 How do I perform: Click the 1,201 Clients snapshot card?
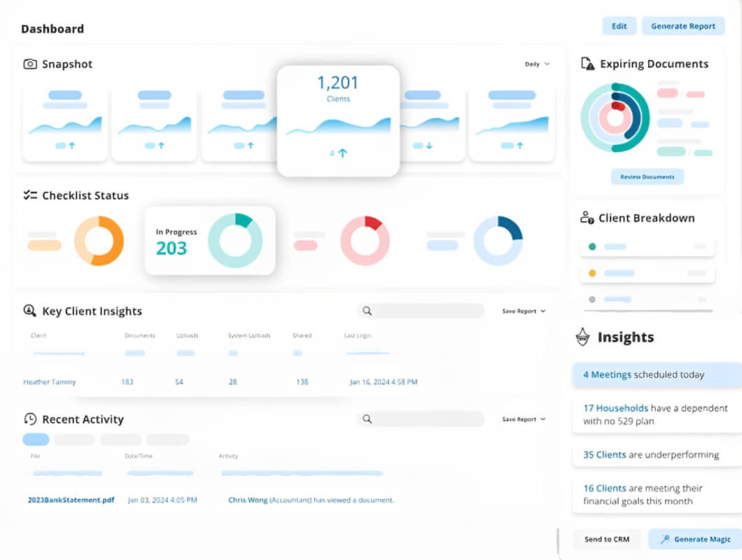(338, 120)
